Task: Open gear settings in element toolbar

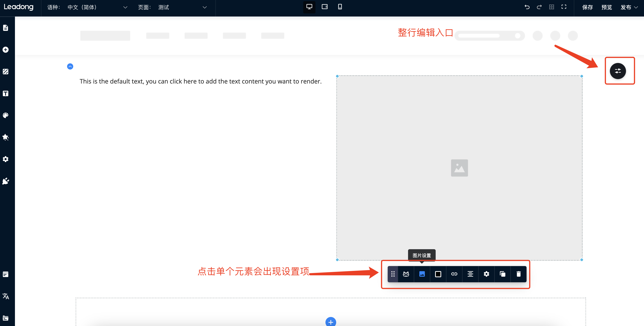Action: [x=486, y=274]
